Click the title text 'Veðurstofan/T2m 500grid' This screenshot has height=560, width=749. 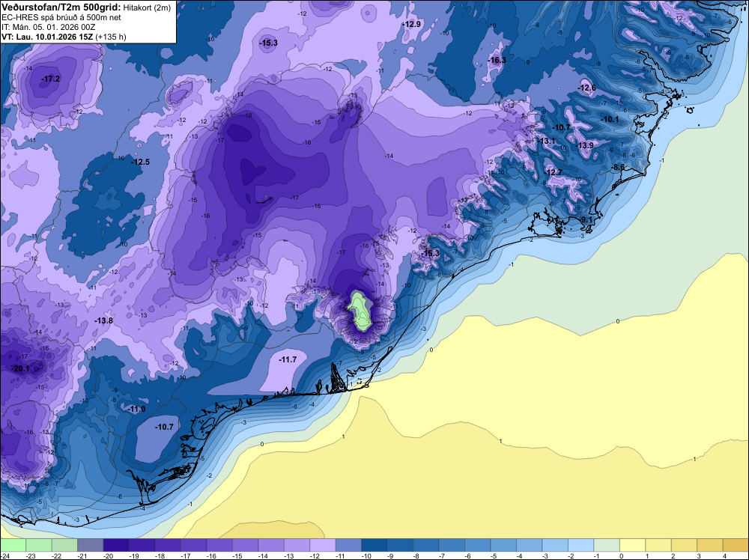(x=61, y=7)
